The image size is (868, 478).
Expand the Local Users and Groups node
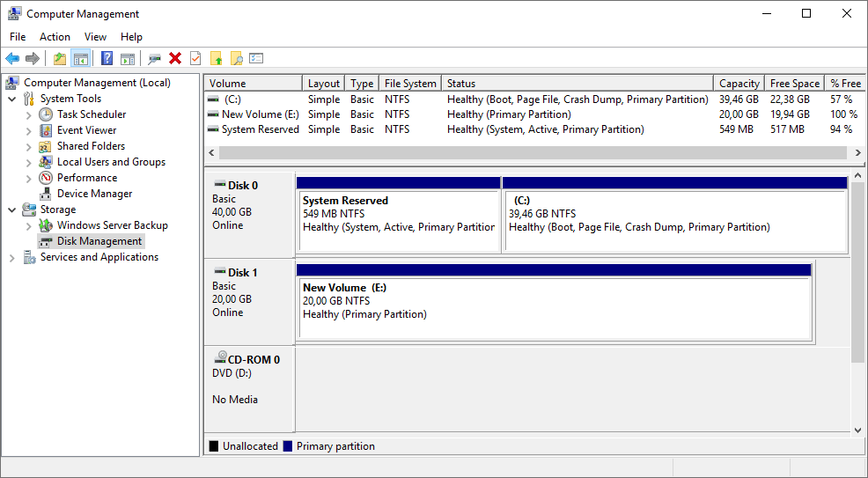coord(29,163)
